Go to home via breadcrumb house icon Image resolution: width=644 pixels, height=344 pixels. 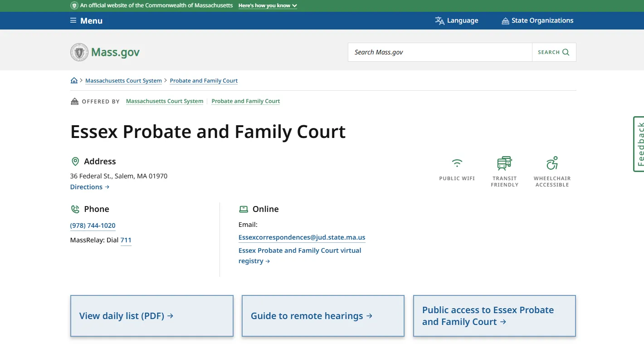[74, 80]
